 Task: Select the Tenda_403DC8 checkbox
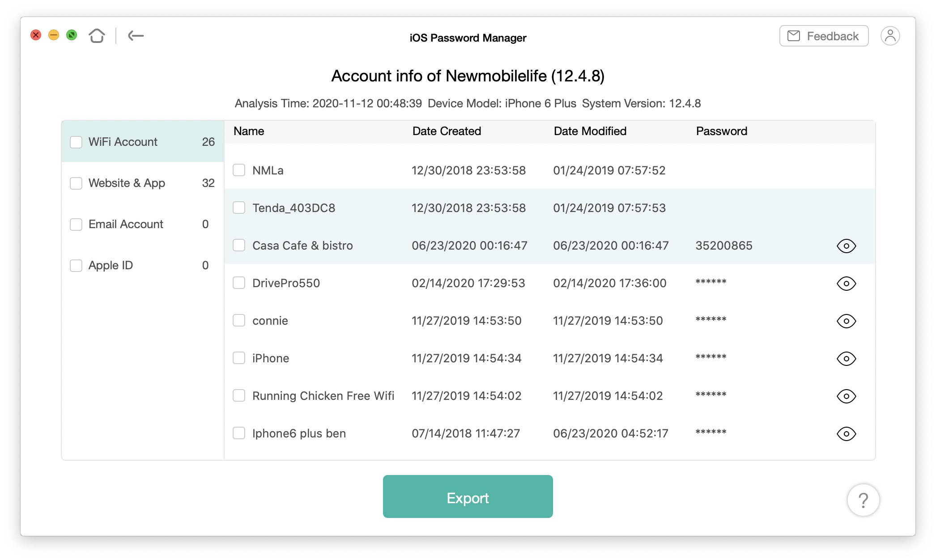tap(239, 208)
